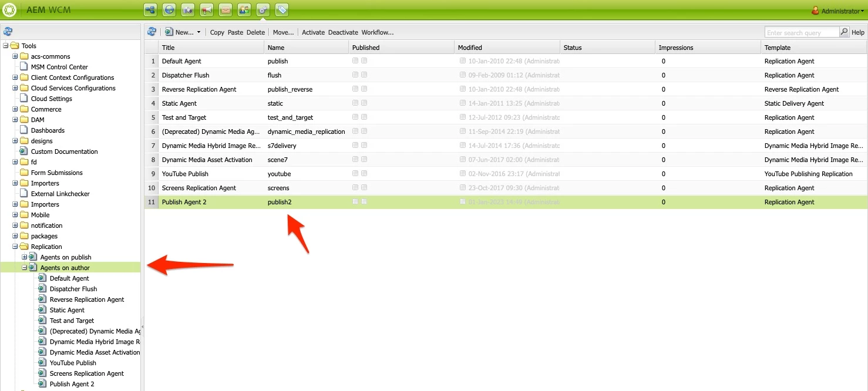
Task: Expand the designs folder
Action: 15,141
